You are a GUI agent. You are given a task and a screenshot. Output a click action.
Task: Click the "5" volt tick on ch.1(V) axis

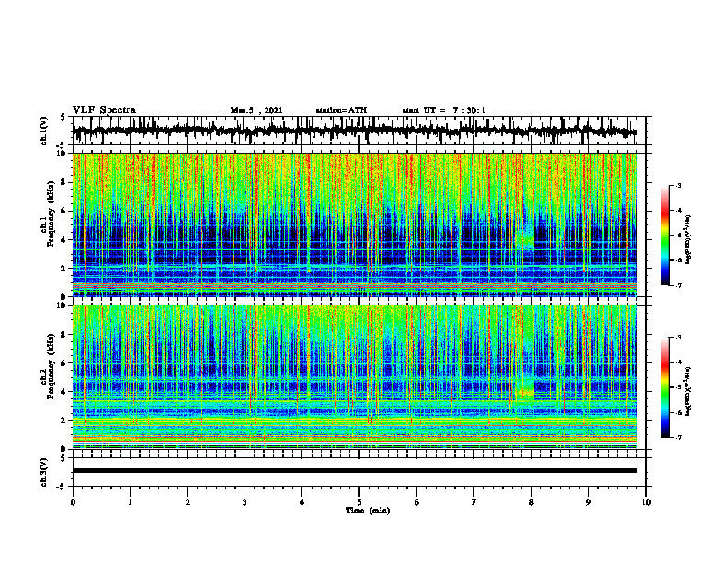pos(63,118)
